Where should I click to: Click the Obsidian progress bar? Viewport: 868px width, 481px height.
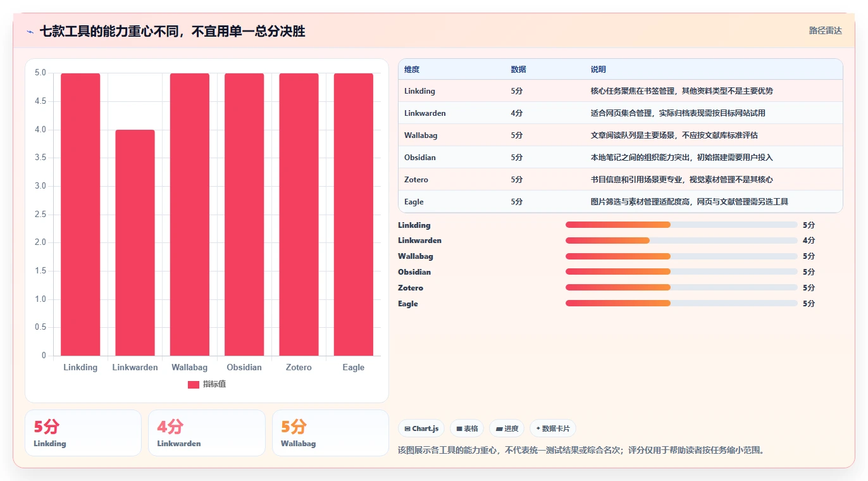point(681,272)
